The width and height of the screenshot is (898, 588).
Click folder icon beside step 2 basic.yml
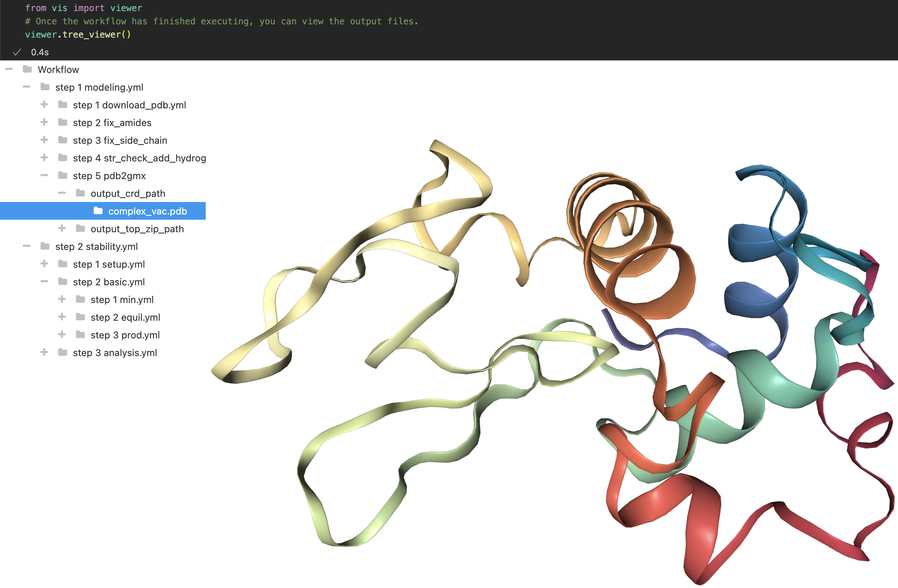pos(63,282)
